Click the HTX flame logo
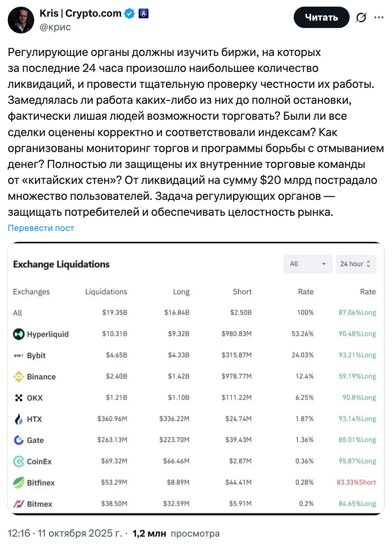Viewport: 392px width, 546px height. coord(19,419)
